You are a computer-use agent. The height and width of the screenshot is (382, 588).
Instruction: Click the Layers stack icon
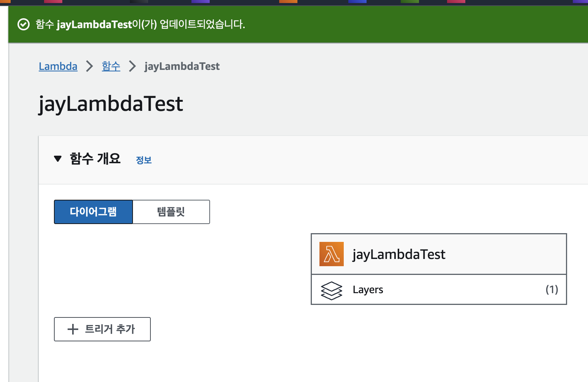tap(331, 289)
